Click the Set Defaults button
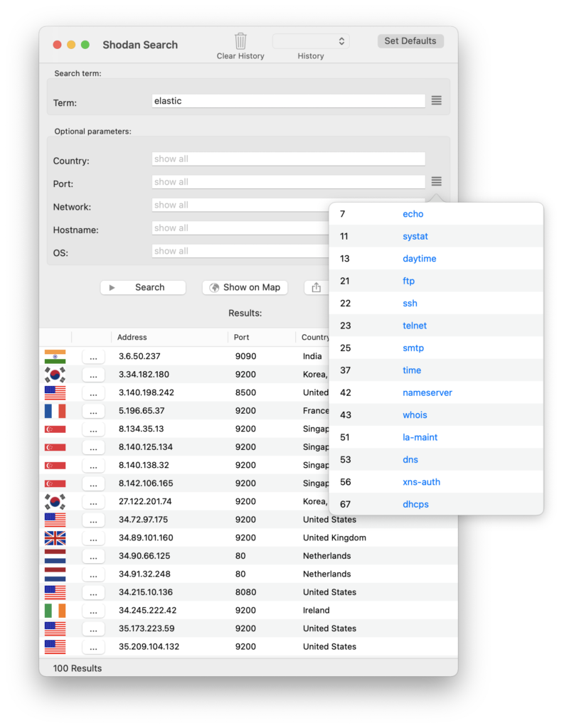569x728 pixels. click(410, 41)
